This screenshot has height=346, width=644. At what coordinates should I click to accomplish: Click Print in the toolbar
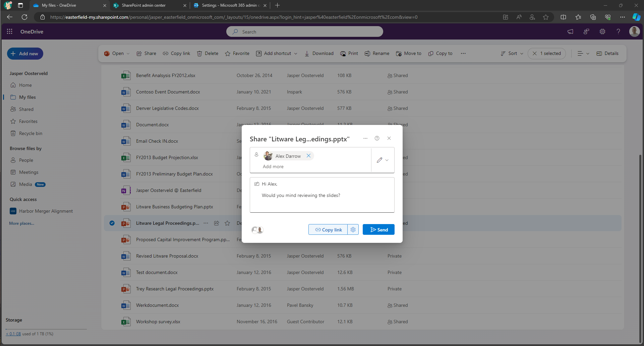click(349, 54)
